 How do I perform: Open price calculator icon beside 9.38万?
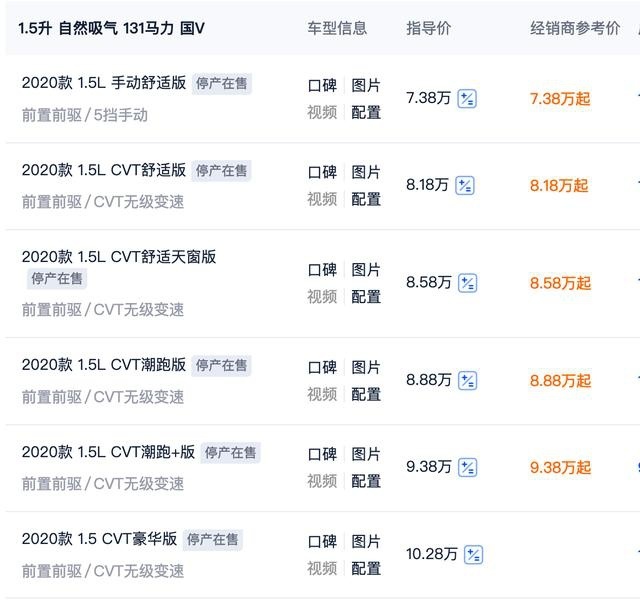click(x=467, y=468)
